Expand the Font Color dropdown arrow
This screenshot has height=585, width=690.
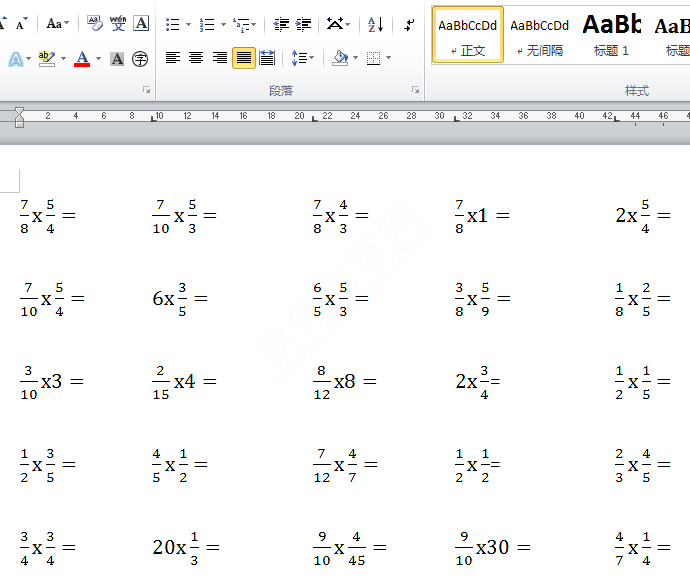coord(99,59)
